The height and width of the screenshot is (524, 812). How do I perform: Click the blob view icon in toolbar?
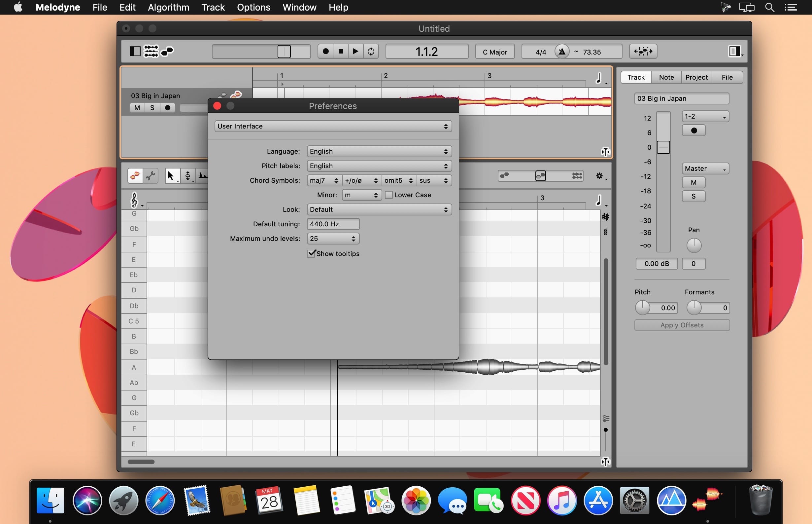coord(167,52)
